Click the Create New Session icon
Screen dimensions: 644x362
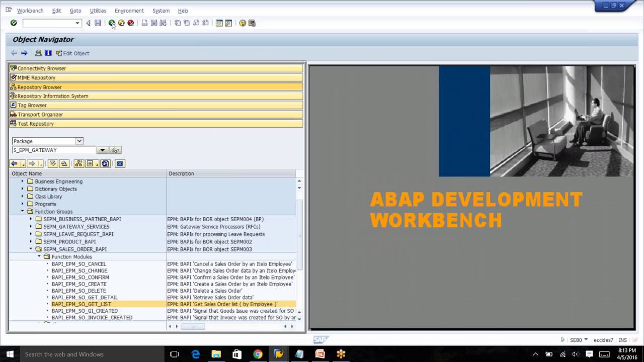point(219,23)
